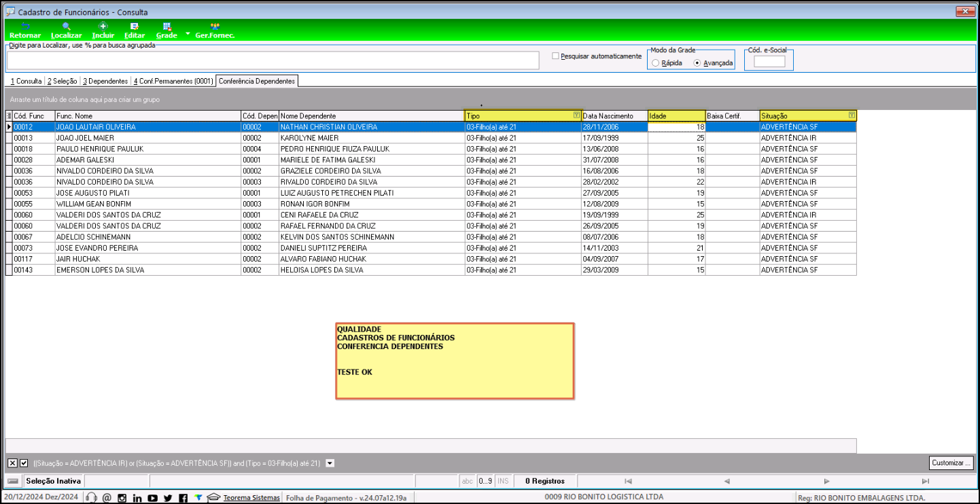Open the Facebook icon in status bar
The image size is (980, 504).
[183, 498]
